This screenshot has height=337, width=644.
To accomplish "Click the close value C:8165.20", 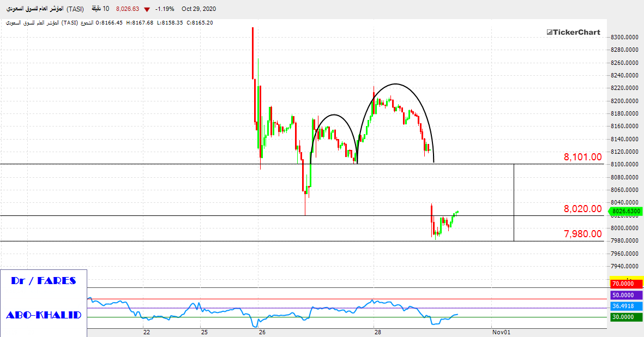I will 200,23.
